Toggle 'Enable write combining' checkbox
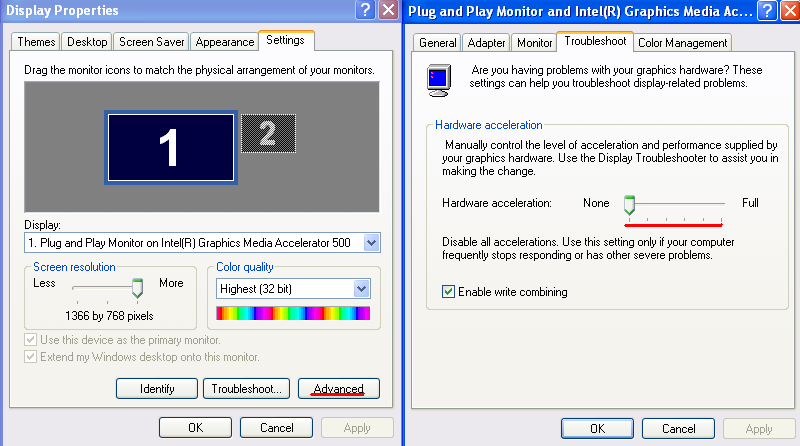Screen dimensions: 800x446 pos(448,292)
